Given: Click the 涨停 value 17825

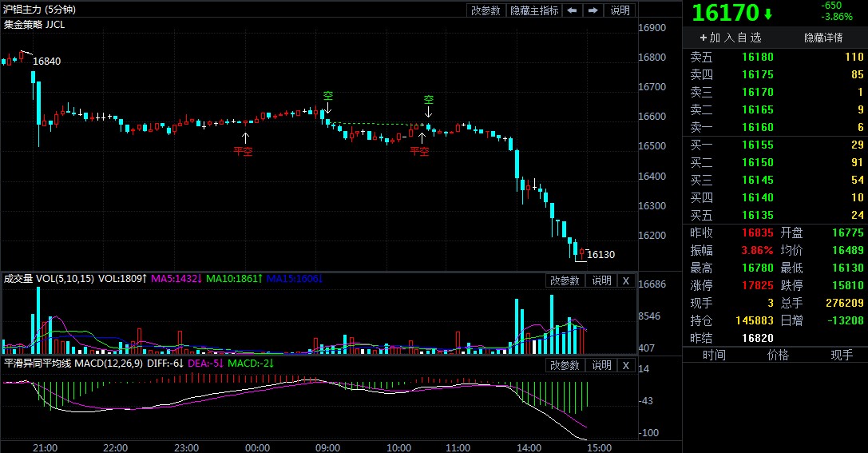Looking at the screenshot, I should (757, 286).
